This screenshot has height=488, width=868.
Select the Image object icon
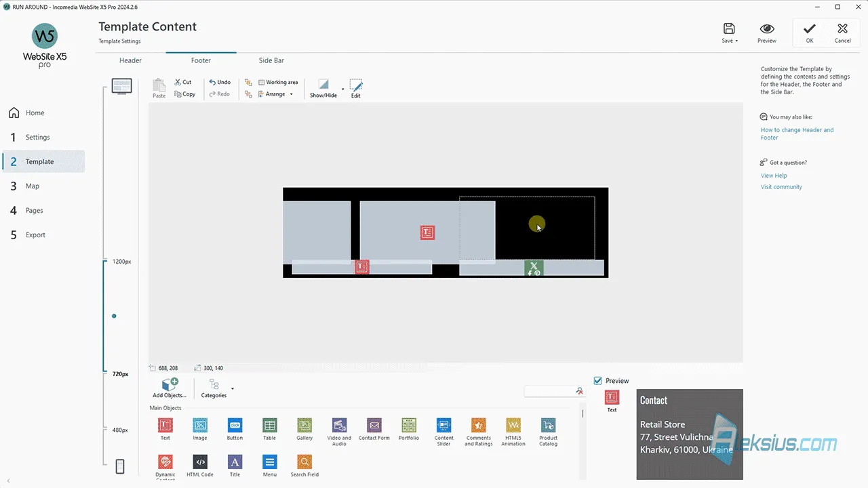click(x=200, y=428)
